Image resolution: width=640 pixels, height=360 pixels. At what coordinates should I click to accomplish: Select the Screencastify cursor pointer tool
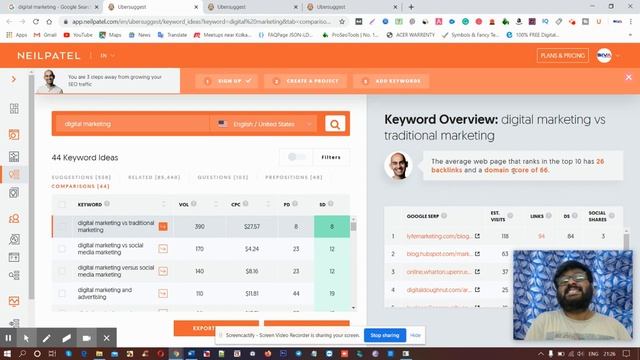tap(27, 338)
